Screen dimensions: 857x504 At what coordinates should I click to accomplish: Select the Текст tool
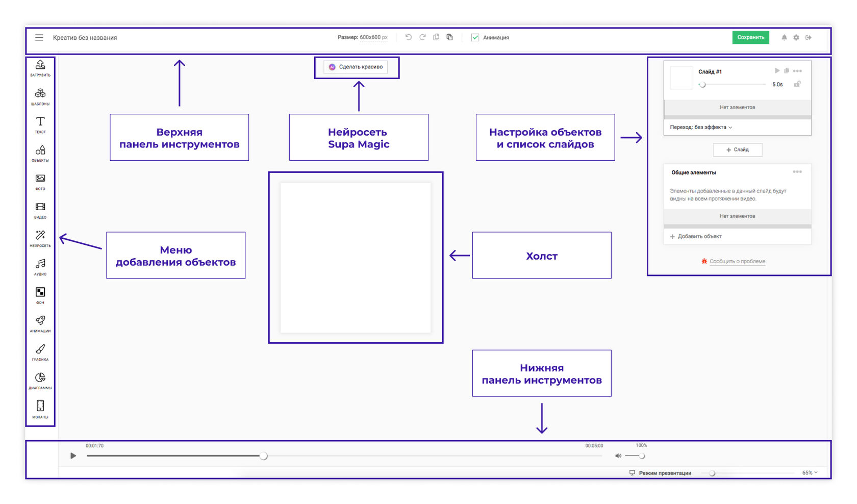point(40,125)
